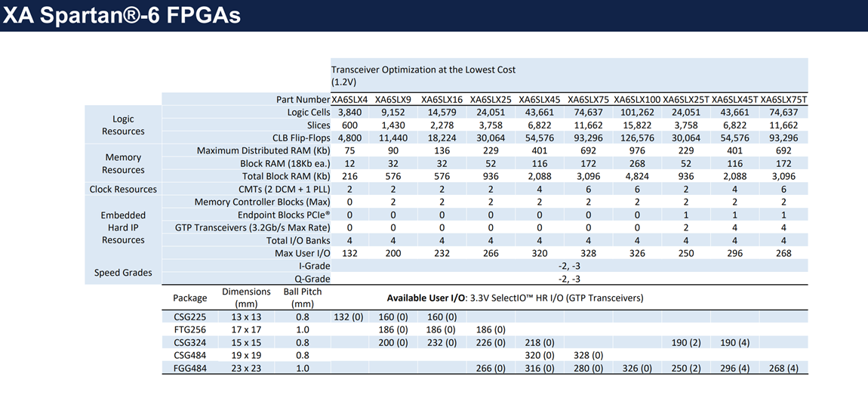The width and height of the screenshot is (868, 414).
Task: Click the Ball Pitch (mm) column header
Action: (x=302, y=298)
